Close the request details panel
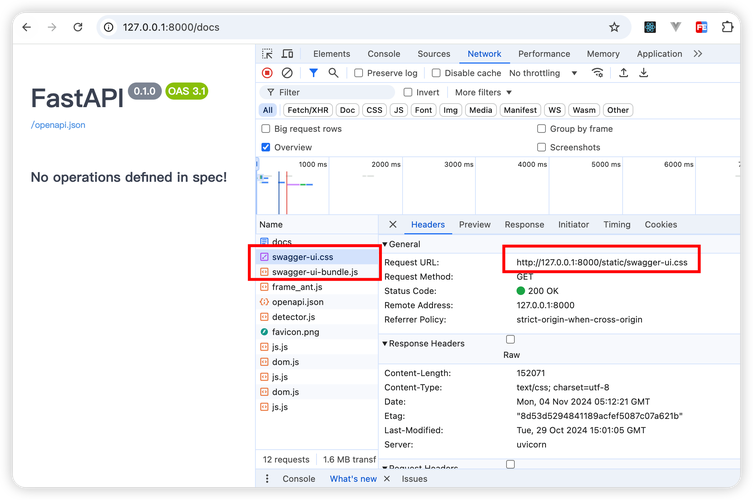This screenshot has height=500, width=753. [x=393, y=224]
